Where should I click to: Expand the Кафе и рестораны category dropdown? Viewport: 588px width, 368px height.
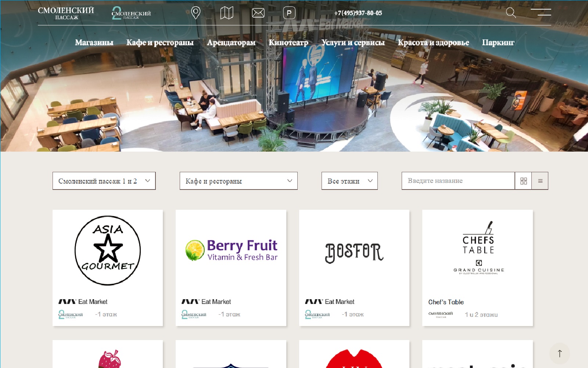click(x=239, y=181)
